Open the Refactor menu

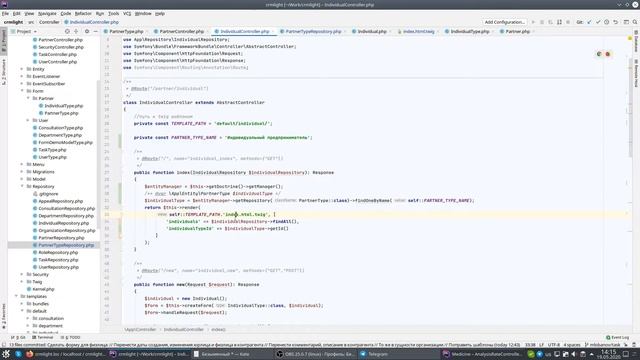83,13
